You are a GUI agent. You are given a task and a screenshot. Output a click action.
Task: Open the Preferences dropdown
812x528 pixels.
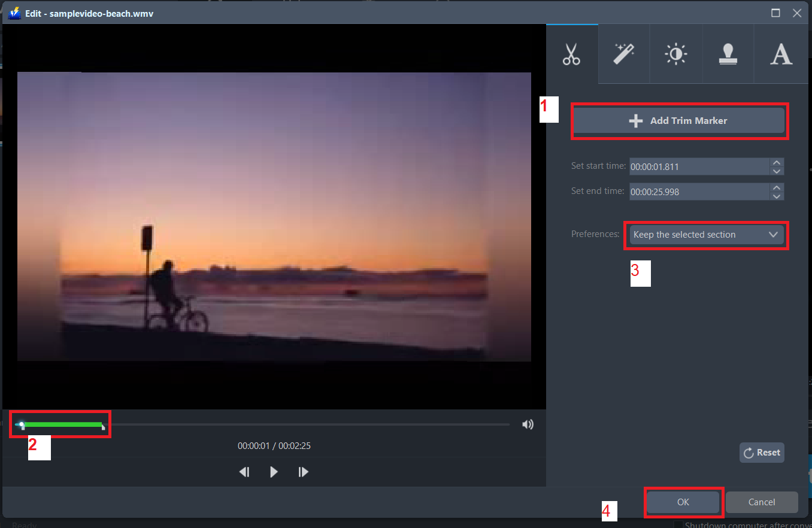pyautogui.click(x=706, y=235)
